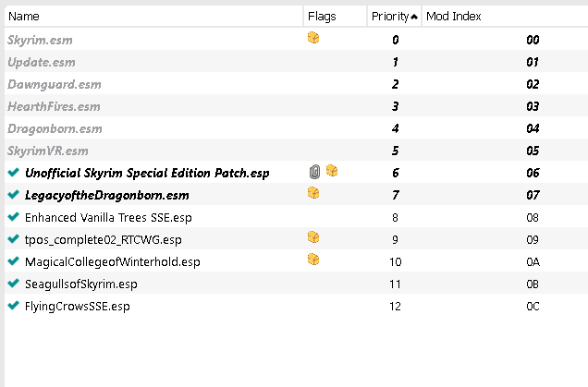Click priority value 10 cell
This screenshot has height=387, width=588.
click(396, 261)
